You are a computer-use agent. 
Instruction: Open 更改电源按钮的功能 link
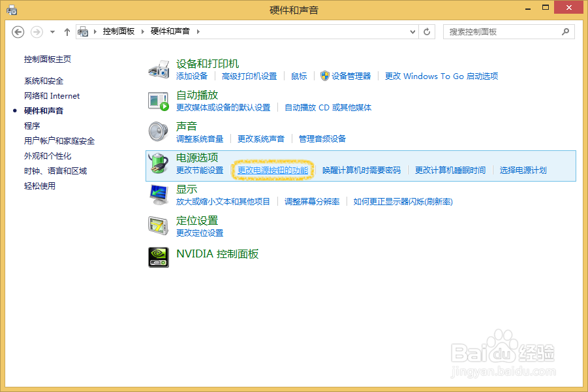[x=273, y=170]
